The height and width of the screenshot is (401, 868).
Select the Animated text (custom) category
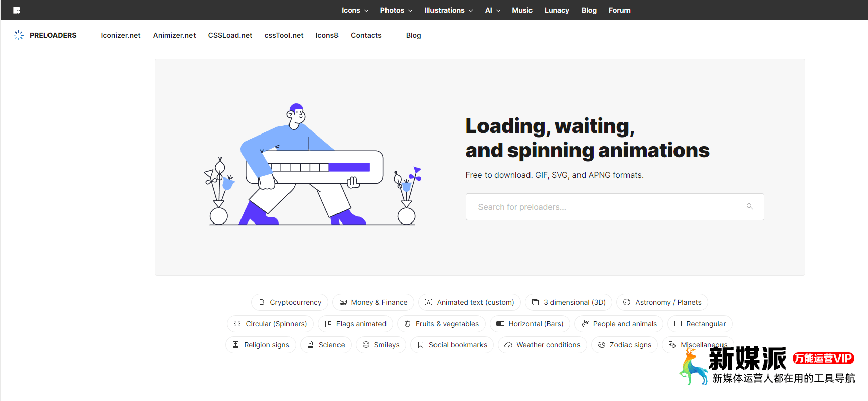(469, 302)
